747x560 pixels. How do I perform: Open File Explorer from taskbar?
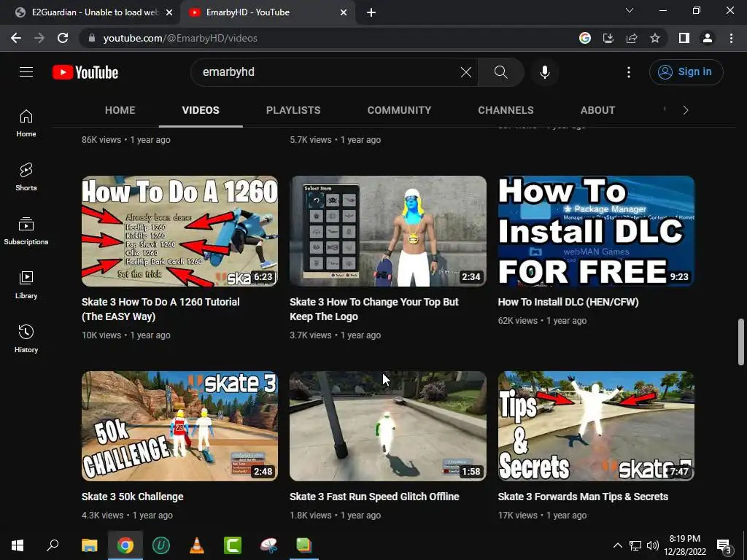point(89,545)
